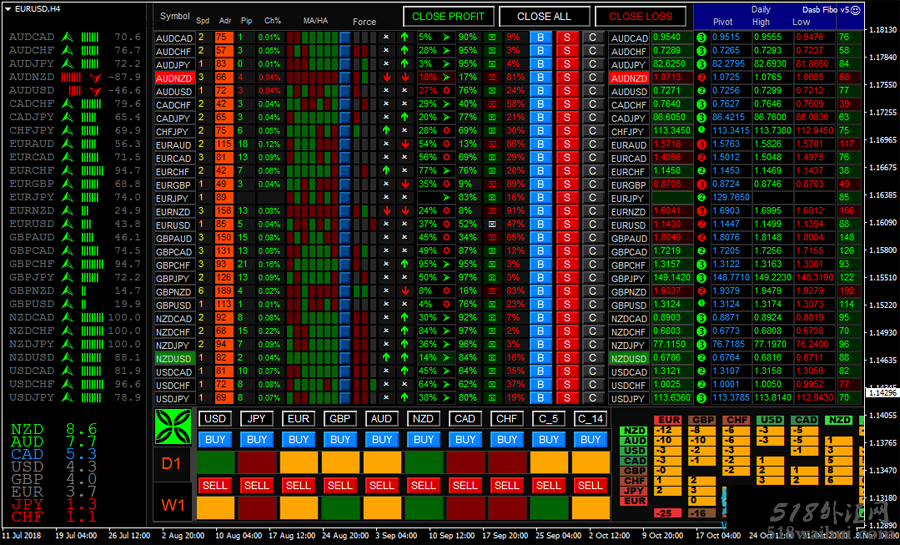Select the EUR currency basket button

[298, 419]
